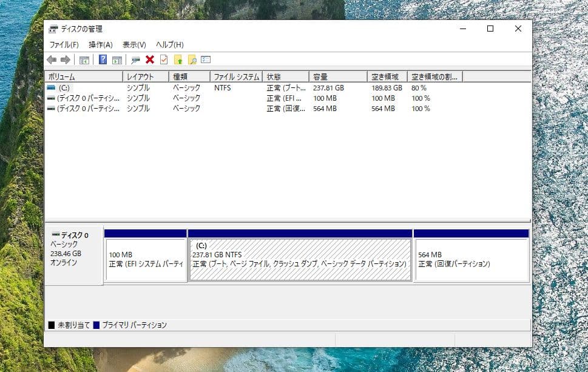
Task: Toggle the action pane display icon
Action: 118,59
